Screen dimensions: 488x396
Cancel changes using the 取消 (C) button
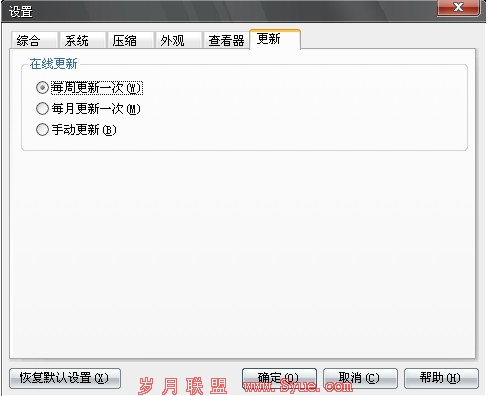coord(360,378)
